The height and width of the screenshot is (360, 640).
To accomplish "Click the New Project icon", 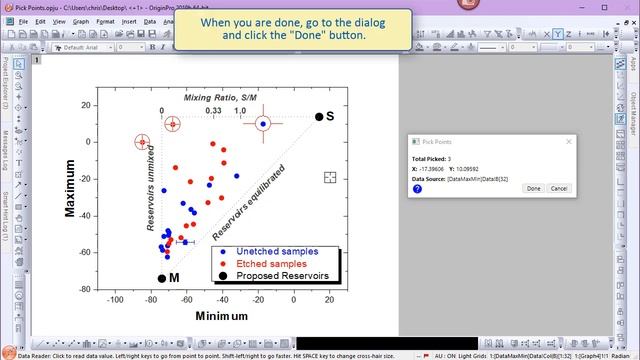I will pos(11,34).
